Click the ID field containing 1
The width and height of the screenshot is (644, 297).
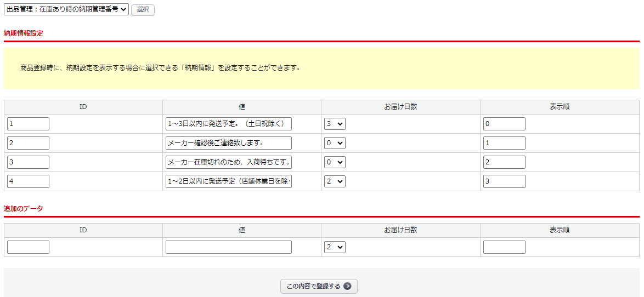29,124
